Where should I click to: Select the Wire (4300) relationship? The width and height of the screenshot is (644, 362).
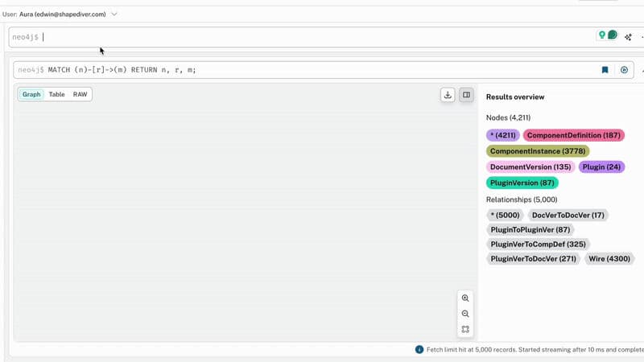pyautogui.click(x=609, y=258)
